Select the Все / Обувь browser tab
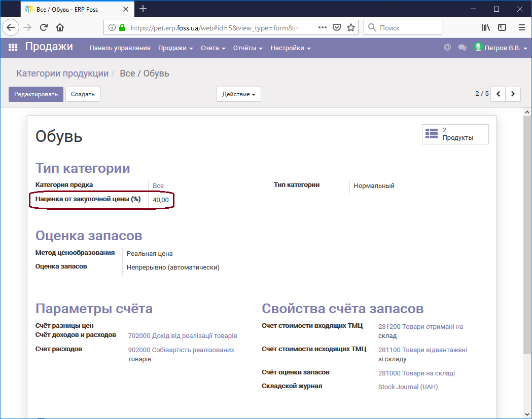The height and width of the screenshot is (419, 532). click(78, 9)
